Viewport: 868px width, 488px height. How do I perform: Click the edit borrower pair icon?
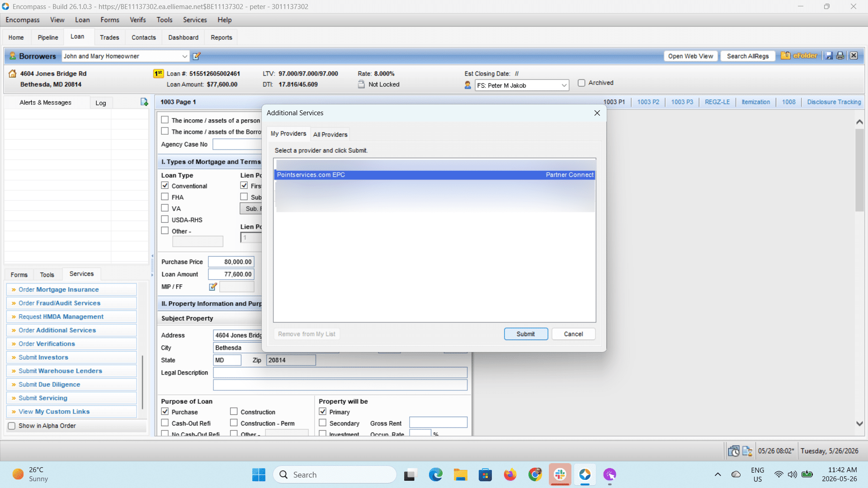tap(197, 56)
